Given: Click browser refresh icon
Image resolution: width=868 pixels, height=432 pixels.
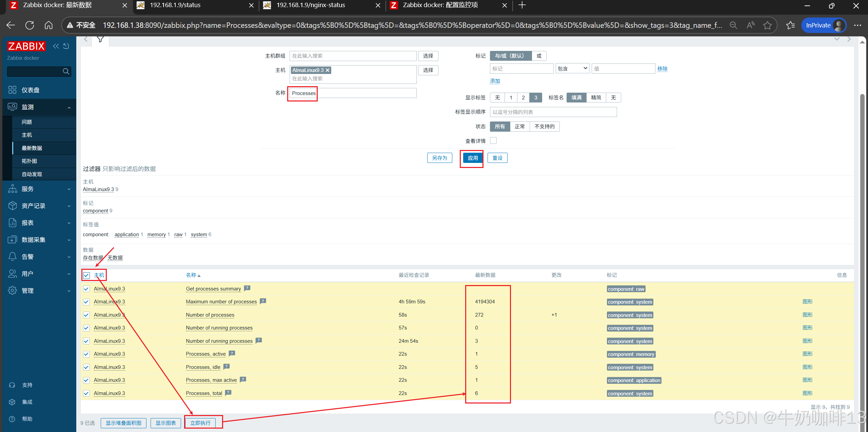Looking at the screenshot, I should [30, 25].
